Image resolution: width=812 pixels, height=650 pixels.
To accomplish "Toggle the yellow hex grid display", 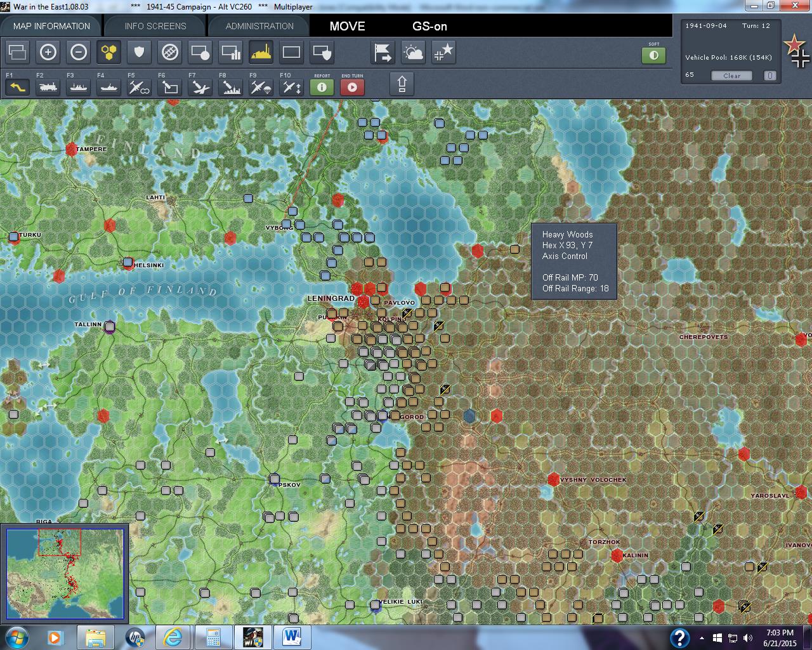I will [109, 52].
